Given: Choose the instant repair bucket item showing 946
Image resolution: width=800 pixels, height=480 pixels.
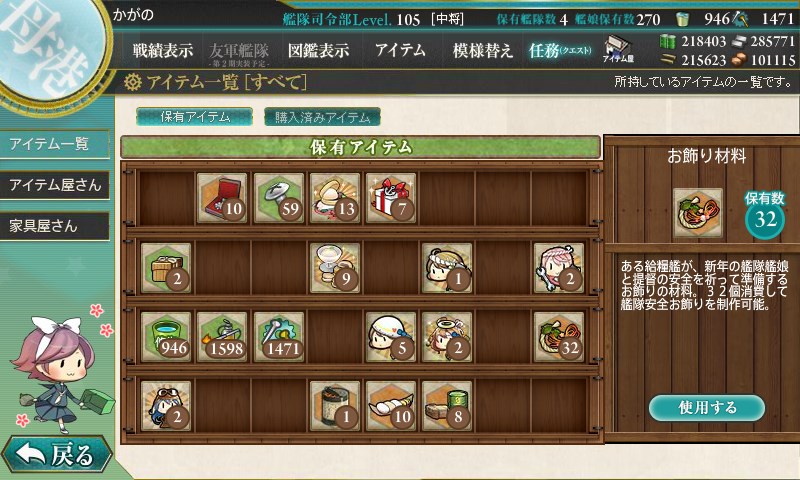Looking at the screenshot, I should (x=166, y=337).
